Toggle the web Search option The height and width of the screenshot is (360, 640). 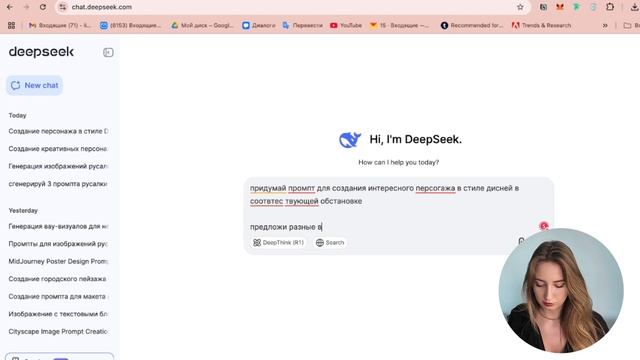330,242
